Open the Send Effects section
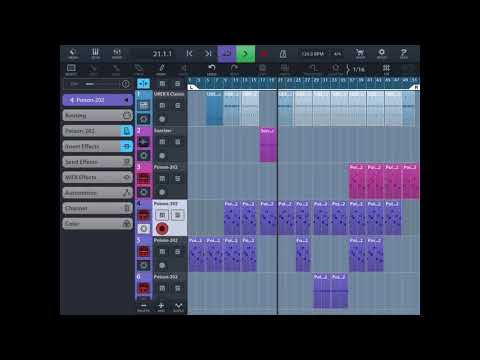Image resolution: width=480 pixels, height=360 pixels. coord(98,162)
